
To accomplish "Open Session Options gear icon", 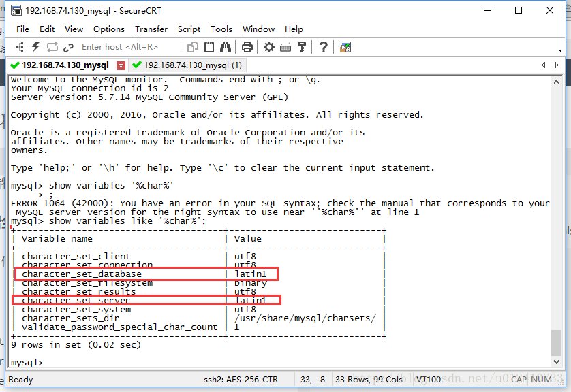I will click(269, 47).
